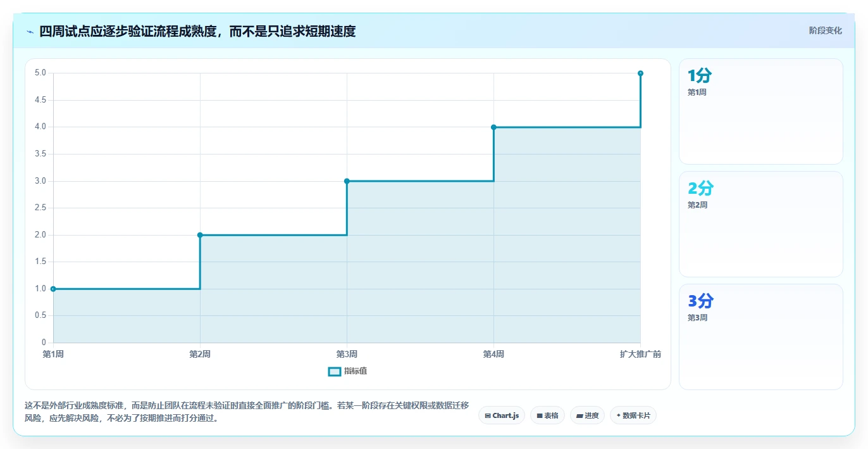Open the 2分 第2周 data card
Image resolution: width=868 pixels, height=449 pixels.
tap(760, 224)
